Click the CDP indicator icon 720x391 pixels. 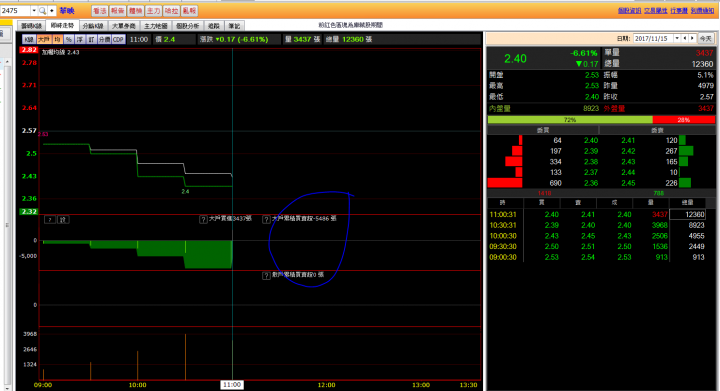click(x=118, y=39)
